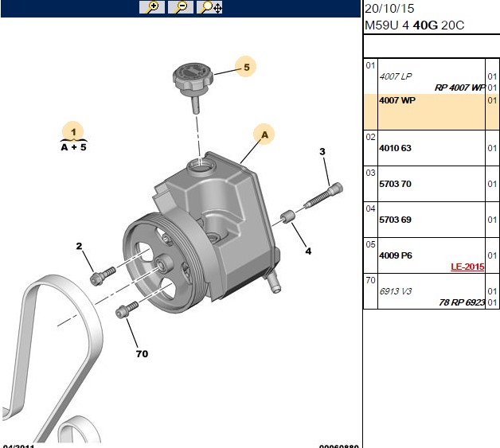The height and width of the screenshot is (448, 500).
Task: Click the A + 5 assembly label
Action: pos(74,147)
